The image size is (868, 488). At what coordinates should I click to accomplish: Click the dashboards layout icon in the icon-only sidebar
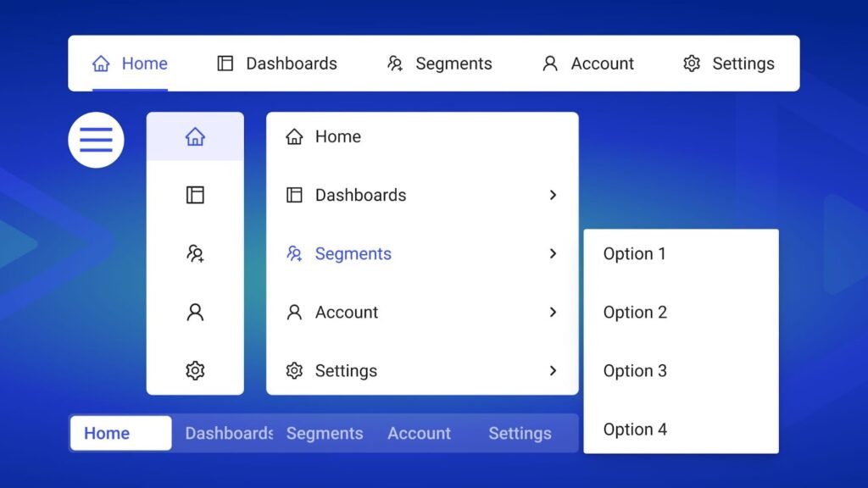pos(195,195)
